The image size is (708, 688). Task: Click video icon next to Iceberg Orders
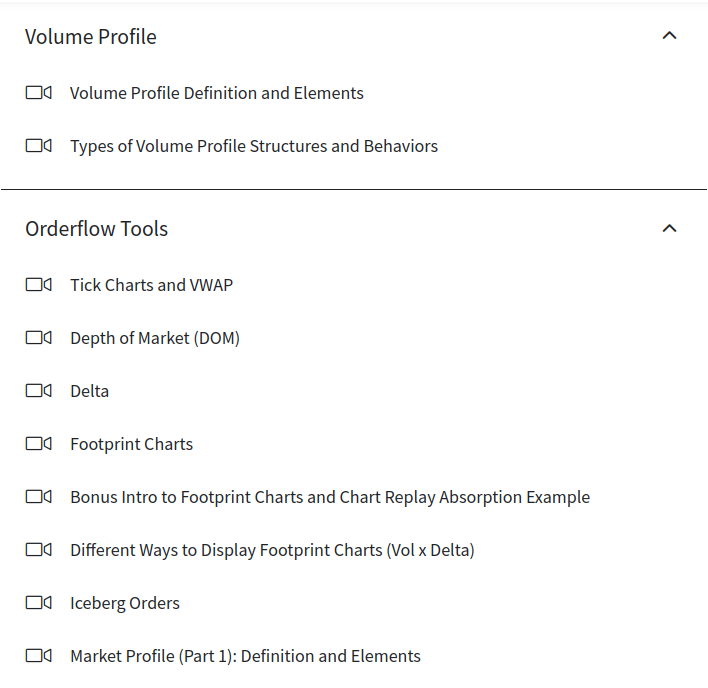pos(38,603)
